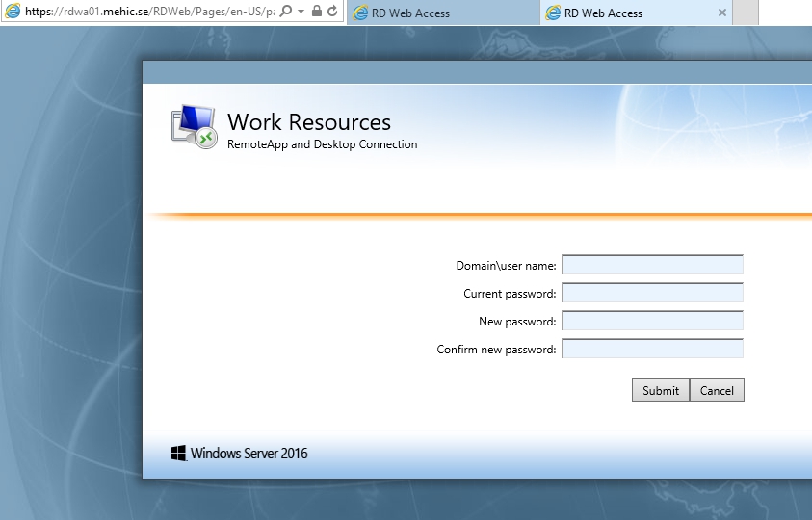Click the Work Resources heading text

pyautogui.click(x=309, y=122)
